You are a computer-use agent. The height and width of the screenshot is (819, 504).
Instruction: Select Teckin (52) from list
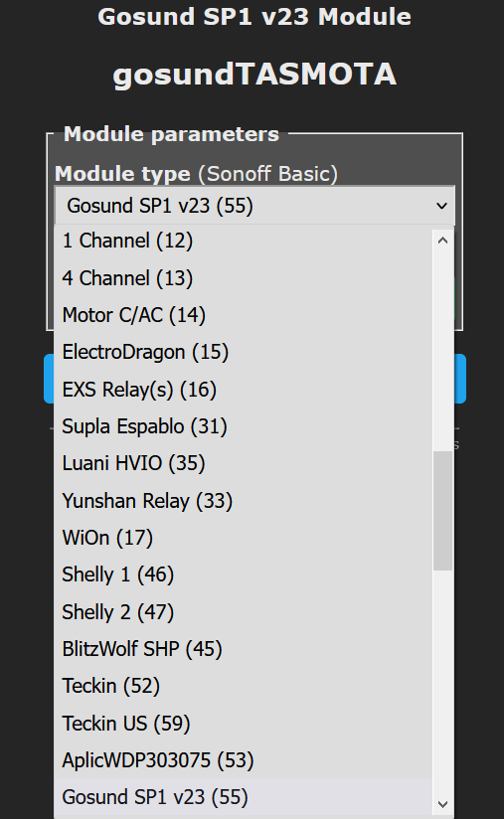[243, 686]
